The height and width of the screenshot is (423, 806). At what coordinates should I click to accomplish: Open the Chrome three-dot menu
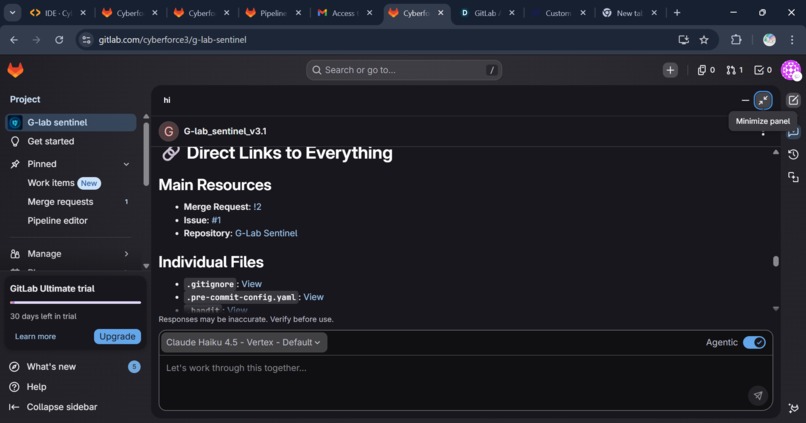(792, 40)
